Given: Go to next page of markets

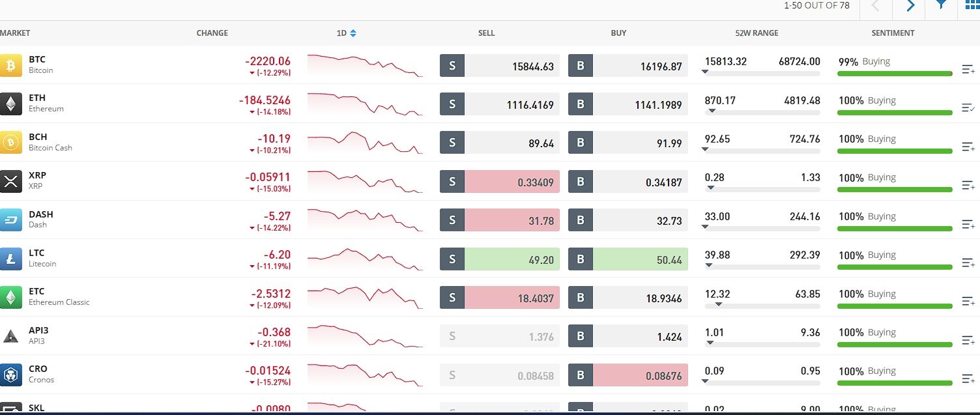Looking at the screenshot, I should [x=910, y=6].
